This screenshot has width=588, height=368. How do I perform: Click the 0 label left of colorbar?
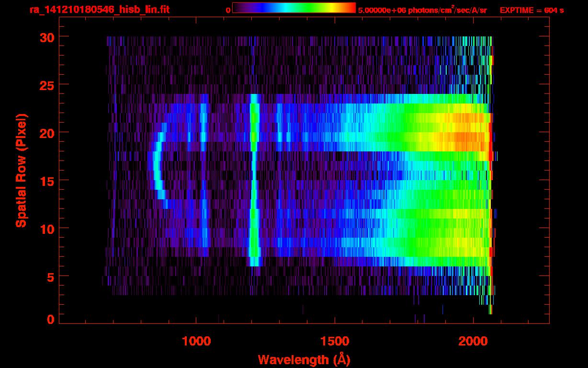point(228,10)
